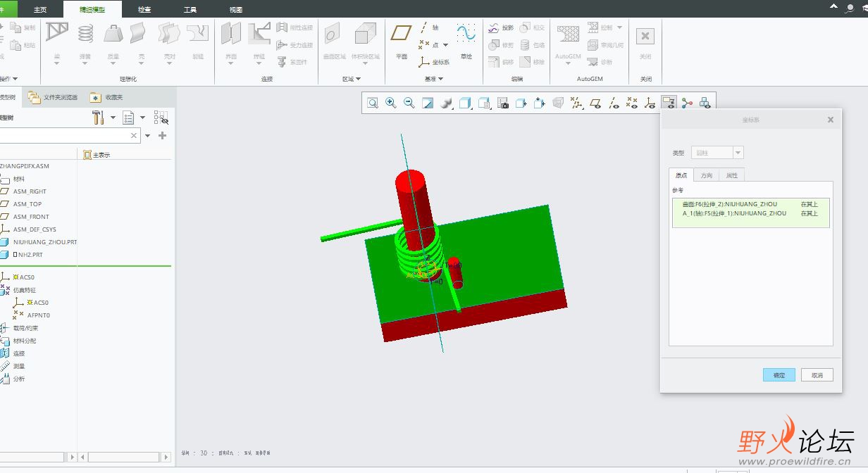Switch to the View (视图) ribbon tab
The image size is (868, 473).
click(x=236, y=9)
